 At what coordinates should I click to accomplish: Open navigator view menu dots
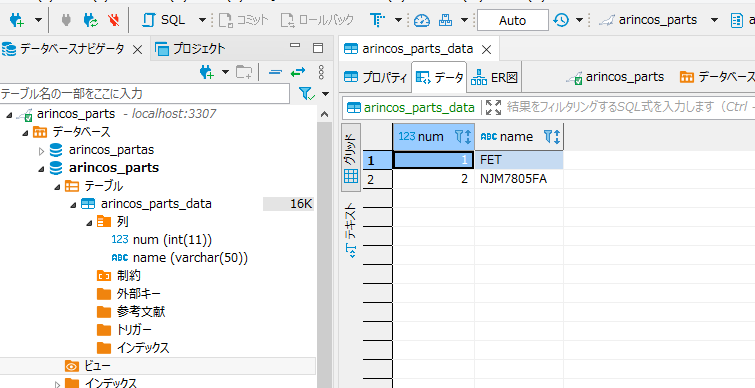point(322,72)
